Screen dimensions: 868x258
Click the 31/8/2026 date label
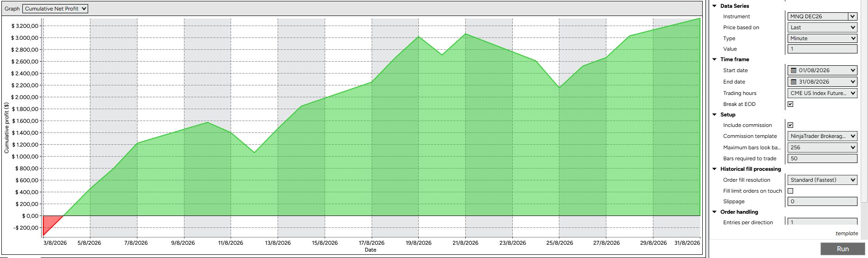687,243
